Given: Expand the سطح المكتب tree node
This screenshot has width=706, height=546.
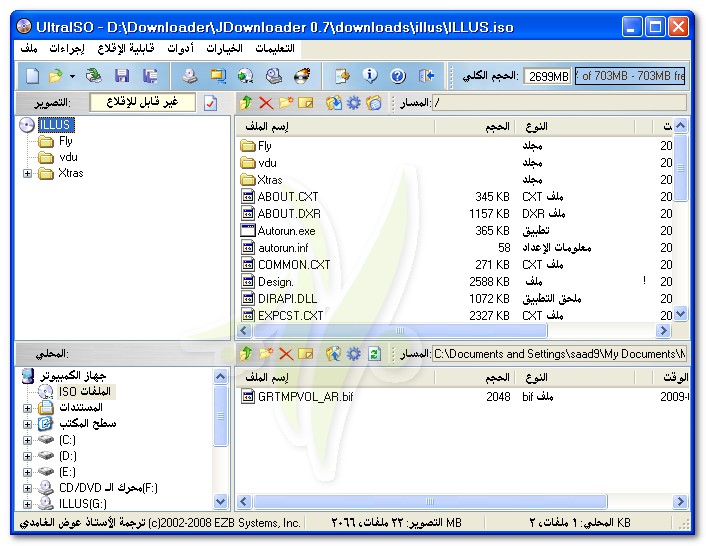Looking at the screenshot, I should point(27,424).
